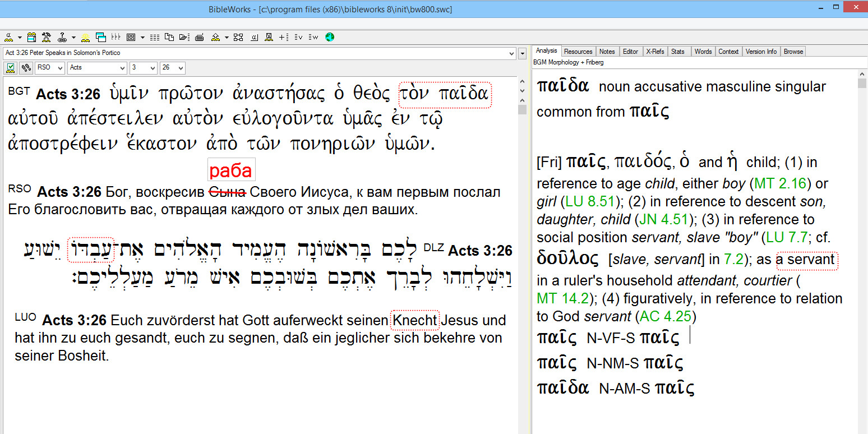
Task: Open the hammer and wrench tools icon
Action: (x=47, y=37)
